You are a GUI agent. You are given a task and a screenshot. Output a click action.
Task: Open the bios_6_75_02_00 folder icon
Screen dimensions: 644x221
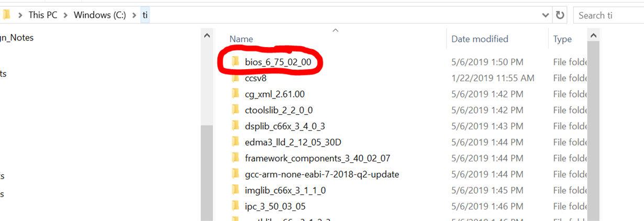[x=235, y=62]
